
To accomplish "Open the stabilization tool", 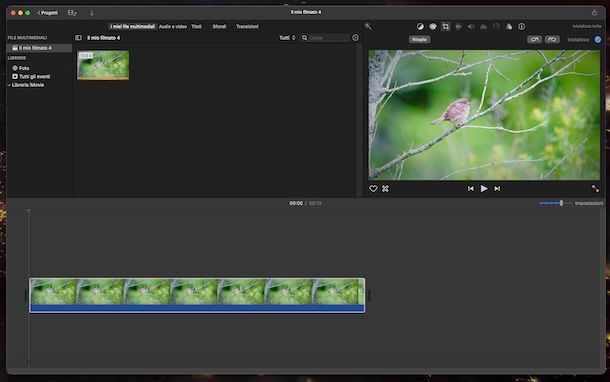I will click(458, 26).
